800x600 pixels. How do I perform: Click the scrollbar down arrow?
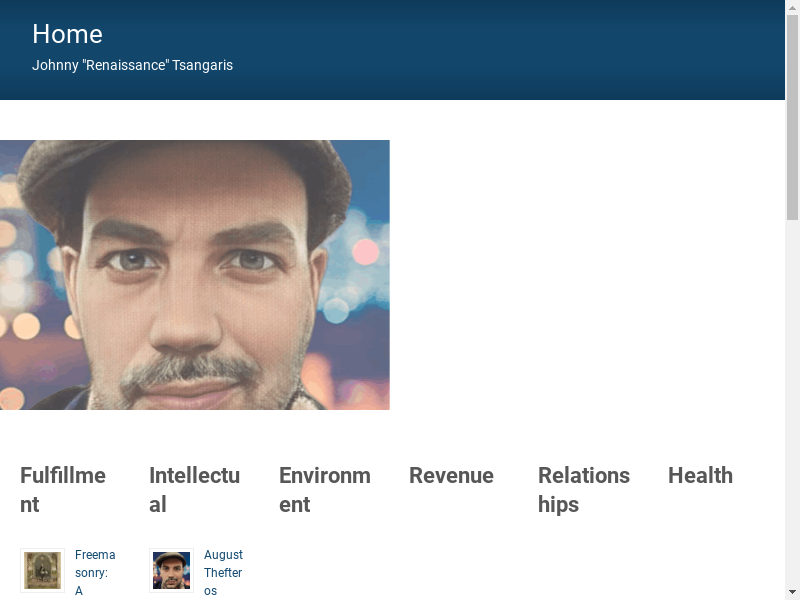792,591
